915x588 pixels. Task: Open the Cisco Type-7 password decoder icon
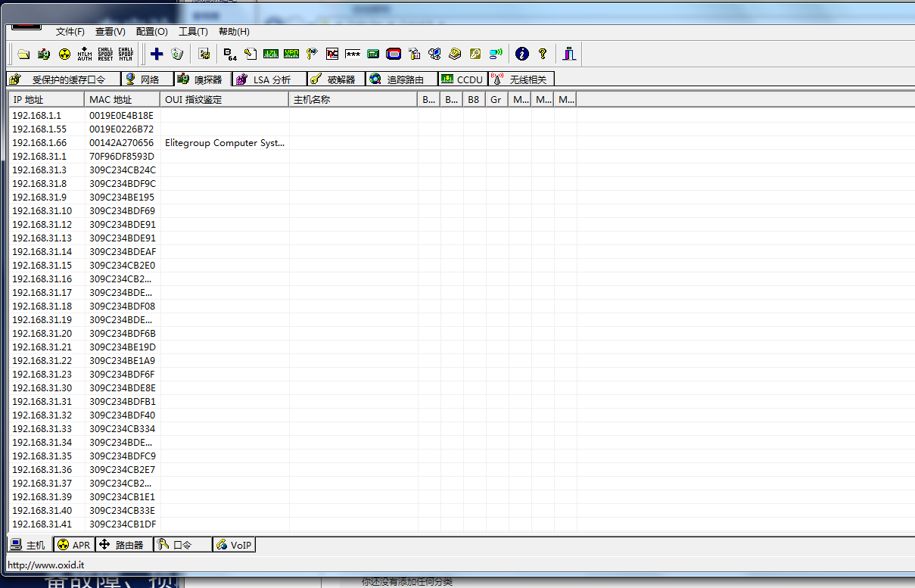[x=271, y=54]
